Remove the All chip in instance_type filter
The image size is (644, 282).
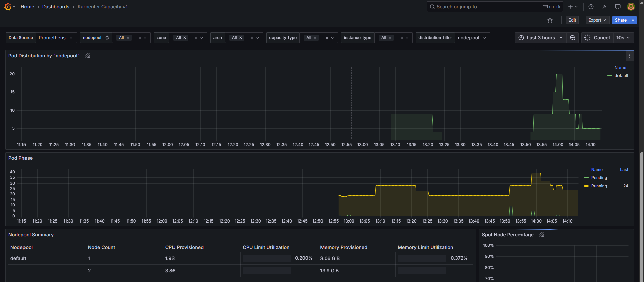[x=390, y=38]
